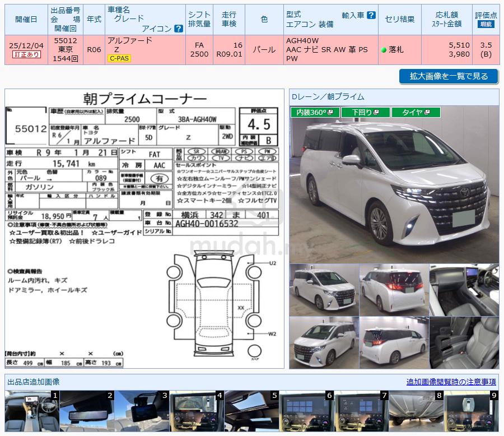Open the 下回り underbody view

365,113
